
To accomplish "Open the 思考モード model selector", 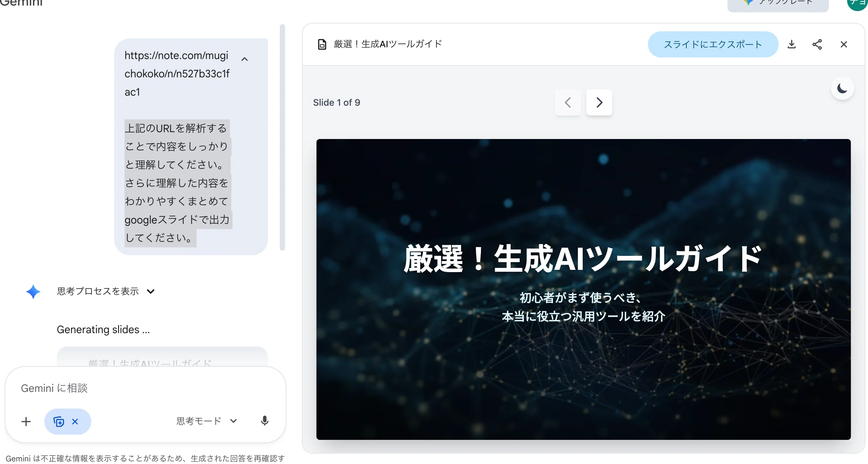I will [206, 421].
